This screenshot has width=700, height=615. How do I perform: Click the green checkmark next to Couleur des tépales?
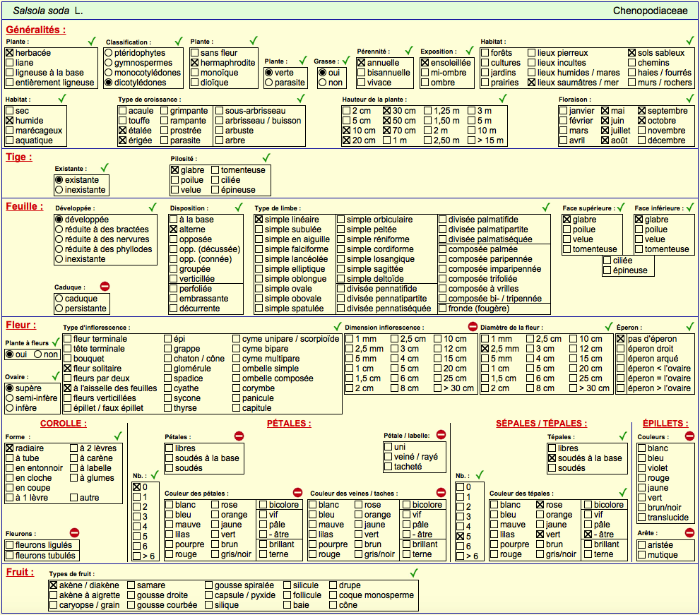[623, 492]
